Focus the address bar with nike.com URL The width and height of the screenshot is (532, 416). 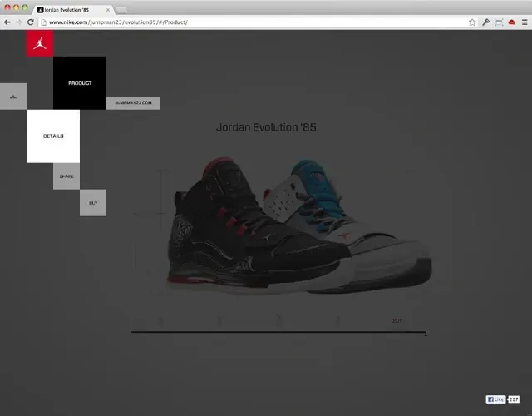pyautogui.click(x=258, y=22)
